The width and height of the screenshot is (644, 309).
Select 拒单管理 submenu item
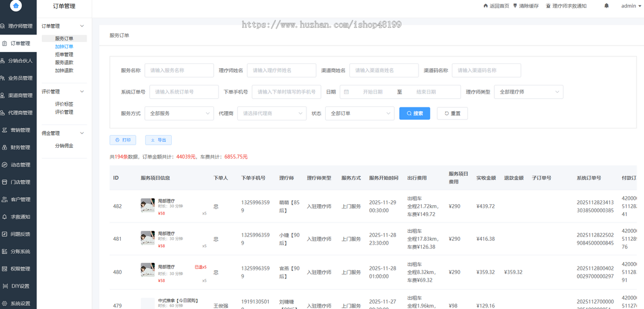[x=64, y=55]
